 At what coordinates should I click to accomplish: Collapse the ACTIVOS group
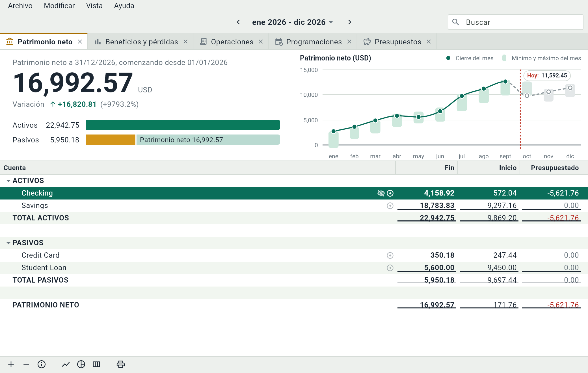tap(8, 181)
